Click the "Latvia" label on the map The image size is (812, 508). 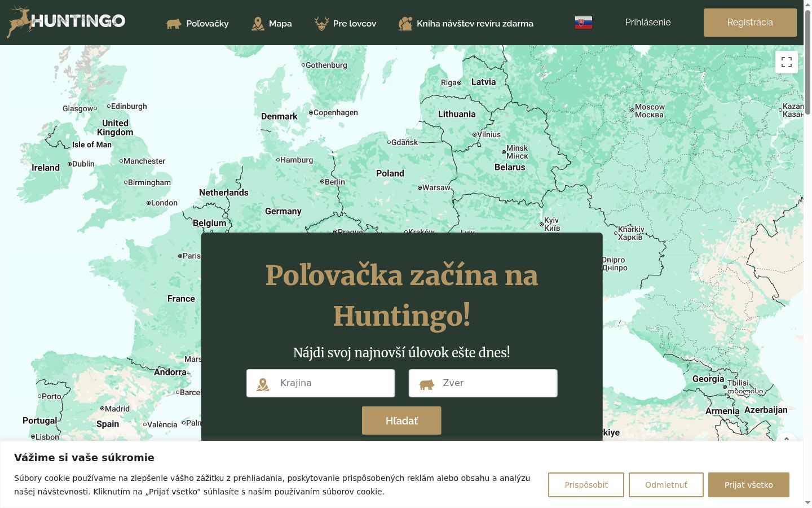483,82
